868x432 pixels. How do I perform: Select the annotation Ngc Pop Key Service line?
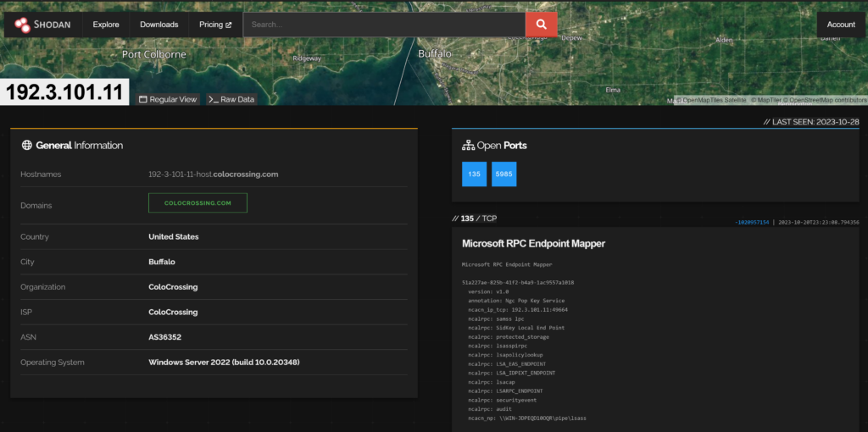pyautogui.click(x=516, y=301)
